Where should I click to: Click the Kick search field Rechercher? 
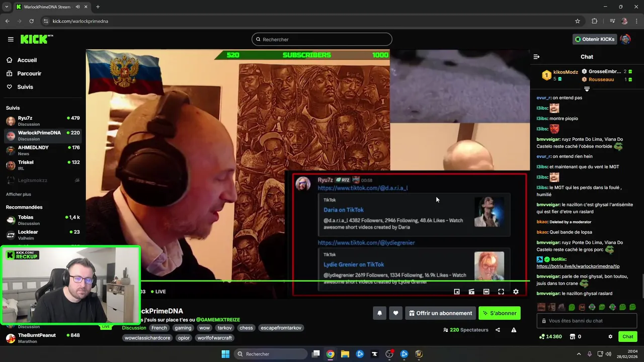pyautogui.click(x=322, y=39)
